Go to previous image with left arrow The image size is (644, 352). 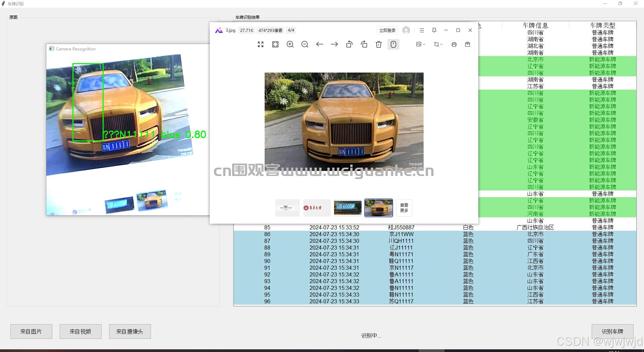tap(320, 44)
